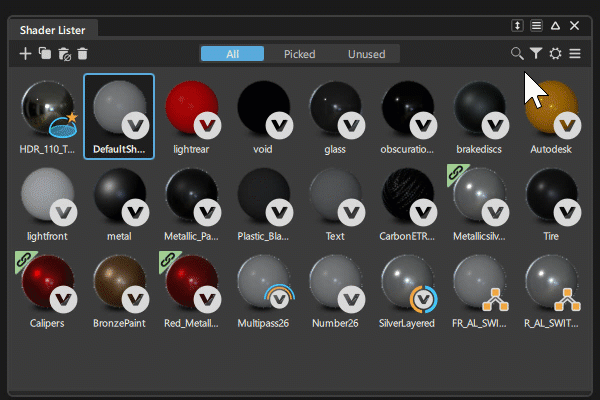Click the triangle undock icon in title bar
This screenshot has height=400, width=600.
[555, 26]
